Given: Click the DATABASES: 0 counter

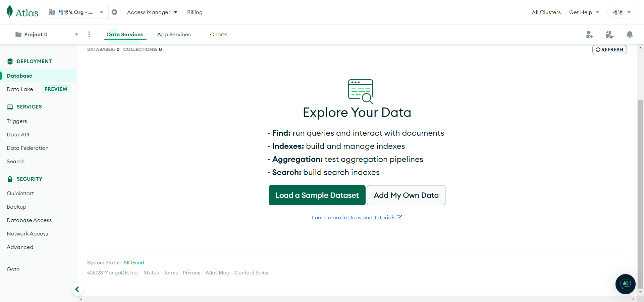Looking at the screenshot, I should point(103,49).
